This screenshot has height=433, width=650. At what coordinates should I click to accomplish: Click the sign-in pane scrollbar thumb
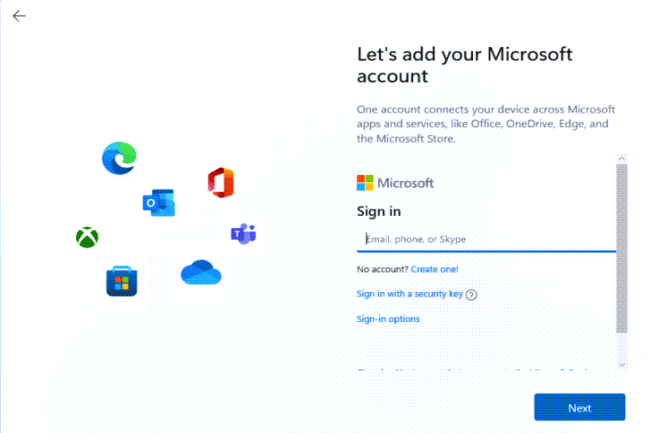pos(621,248)
